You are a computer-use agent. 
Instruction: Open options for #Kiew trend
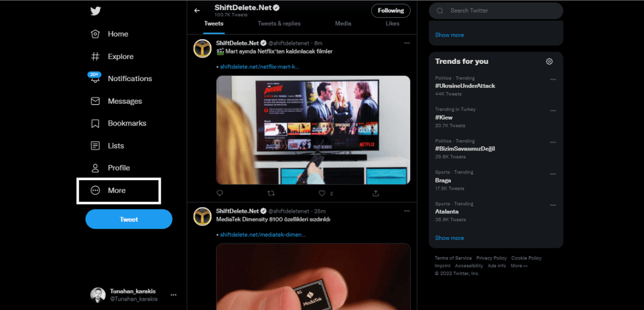pyautogui.click(x=553, y=111)
